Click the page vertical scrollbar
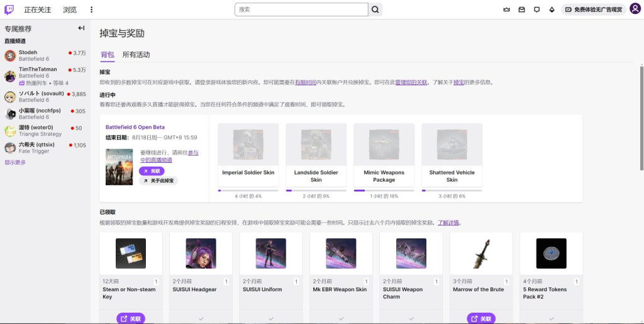The width and height of the screenshot is (644, 324). (641, 118)
